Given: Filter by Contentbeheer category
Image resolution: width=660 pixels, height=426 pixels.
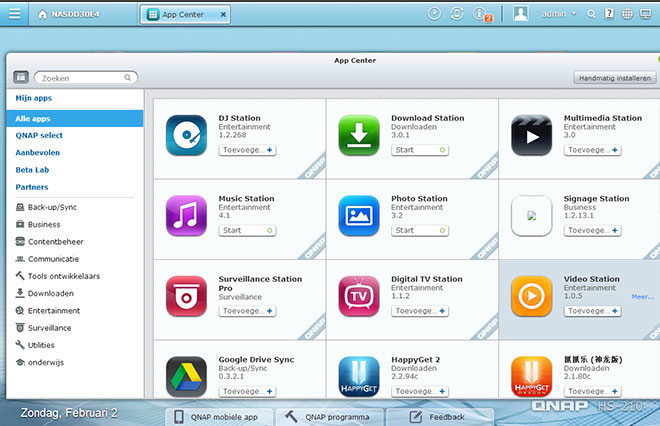Looking at the screenshot, I should 49,242.
